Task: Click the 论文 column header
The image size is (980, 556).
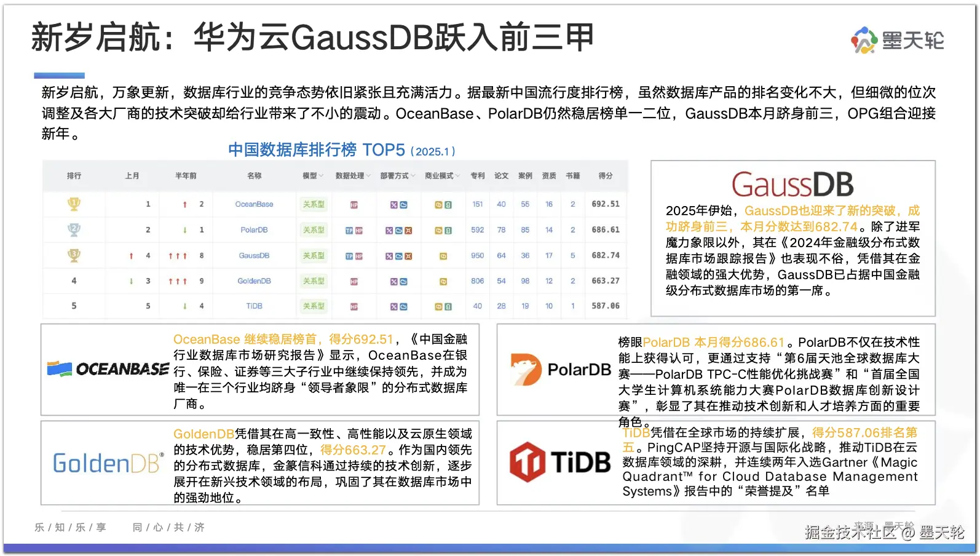Action: [502, 176]
